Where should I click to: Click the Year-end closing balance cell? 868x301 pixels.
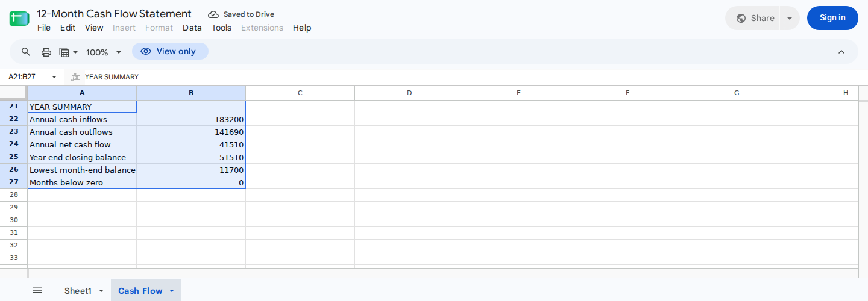pyautogui.click(x=82, y=157)
